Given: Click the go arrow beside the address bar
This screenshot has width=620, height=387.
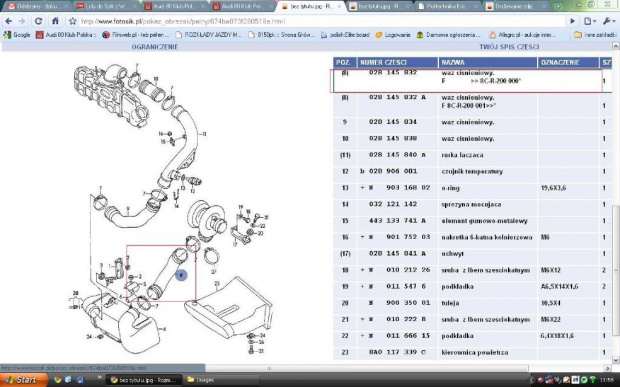Looking at the screenshot, I should pos(572,21).
